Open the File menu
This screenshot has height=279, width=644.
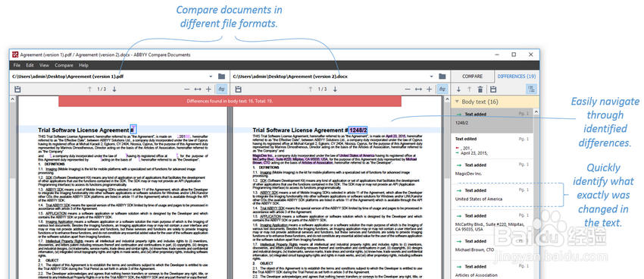17,65
